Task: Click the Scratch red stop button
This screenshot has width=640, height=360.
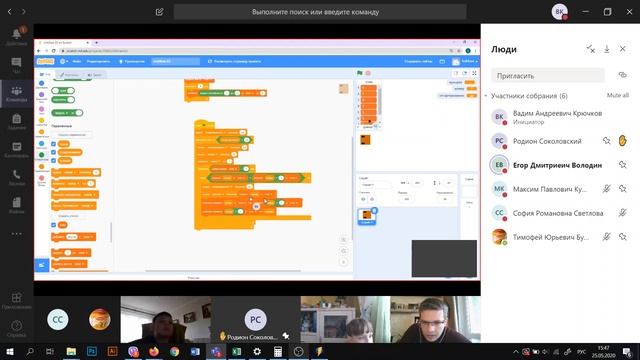Action: [368, 73]
